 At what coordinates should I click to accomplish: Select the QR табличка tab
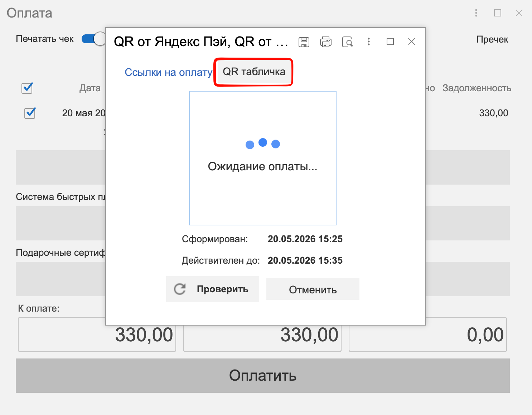pyautogui.click(x=254, y=72)
